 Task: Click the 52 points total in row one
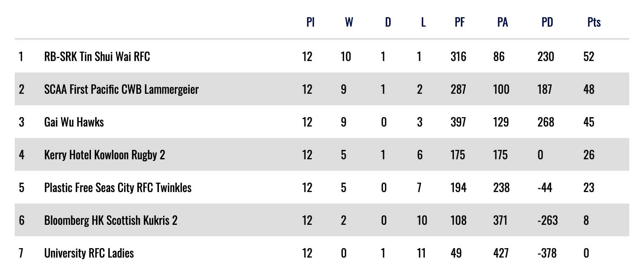(x=589, y=57)
